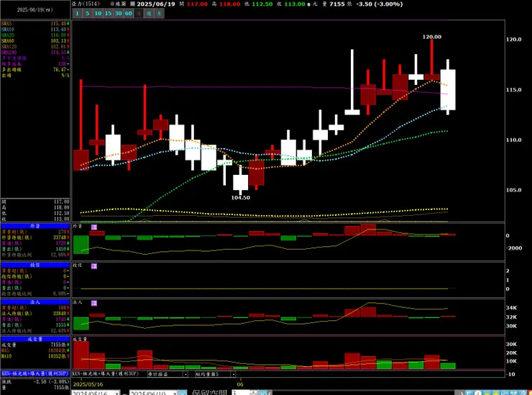
Task: Click the SMA5 115.40 legend row
Action: pyautogui.click(x=35, y=24)
